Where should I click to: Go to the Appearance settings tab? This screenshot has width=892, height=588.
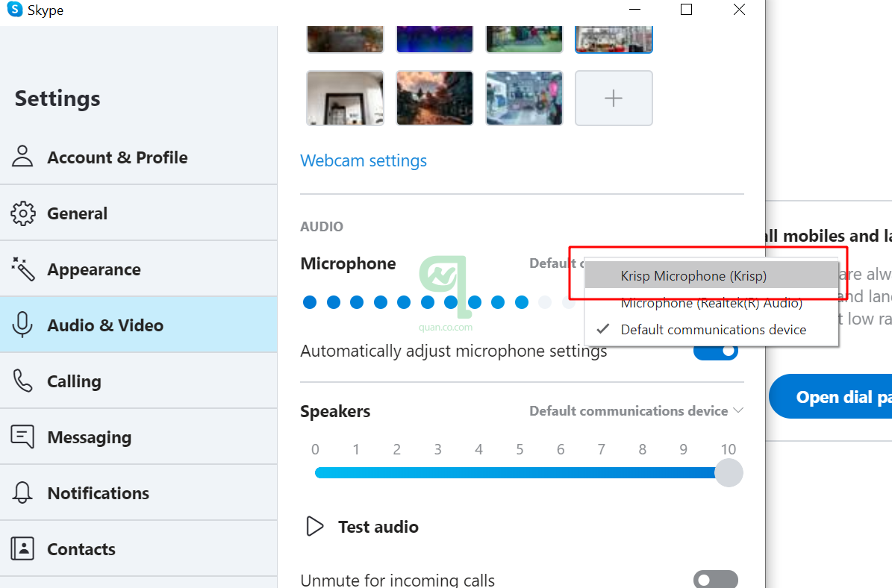coord(139,269)
